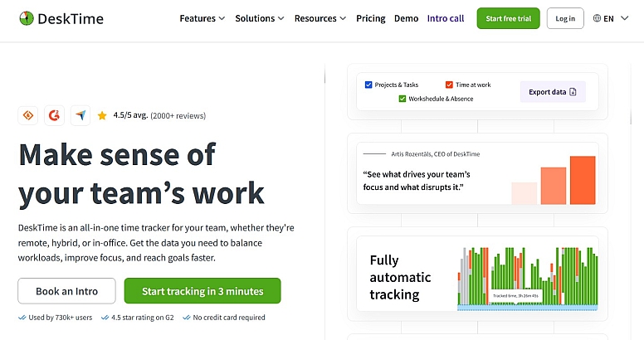Viewport: 644px width, 340px height.
Task: Click the Used by 730k+ users text
Action: pyautogui.click(x=61, y=318)
